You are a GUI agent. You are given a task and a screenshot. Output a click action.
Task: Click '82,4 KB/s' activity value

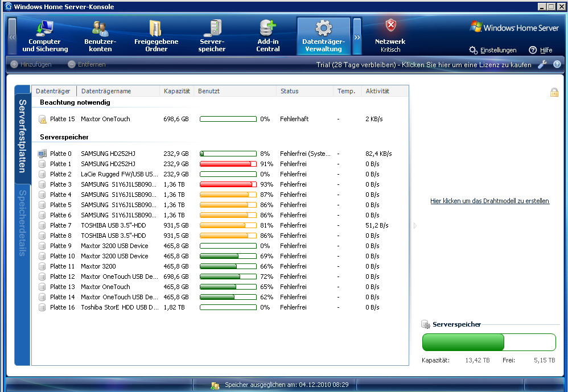point(378,154)
